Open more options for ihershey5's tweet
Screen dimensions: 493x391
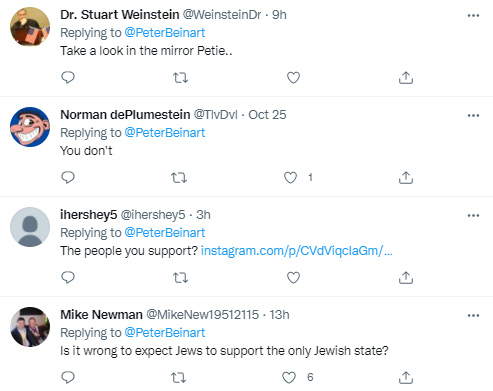473,215
